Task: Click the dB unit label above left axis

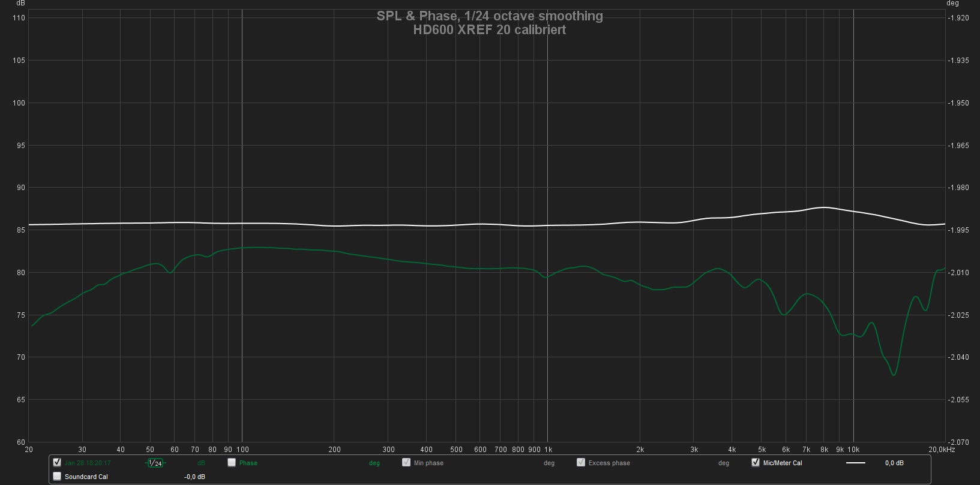Action: [20, 3]
